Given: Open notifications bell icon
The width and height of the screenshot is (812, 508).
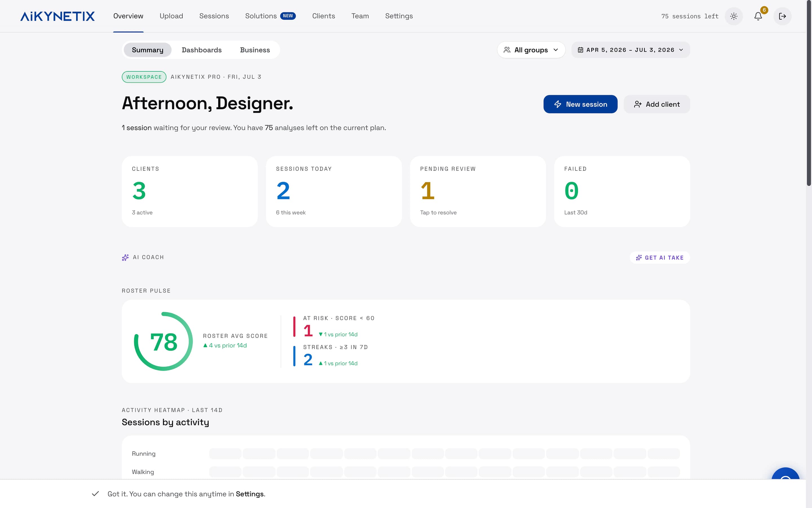Looking at the screenshot, I should 758,16.
